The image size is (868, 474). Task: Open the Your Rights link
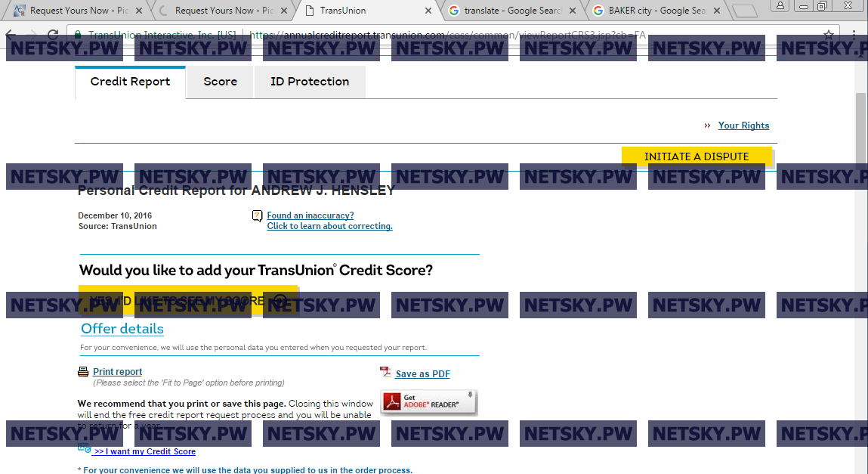pos(743,125)
